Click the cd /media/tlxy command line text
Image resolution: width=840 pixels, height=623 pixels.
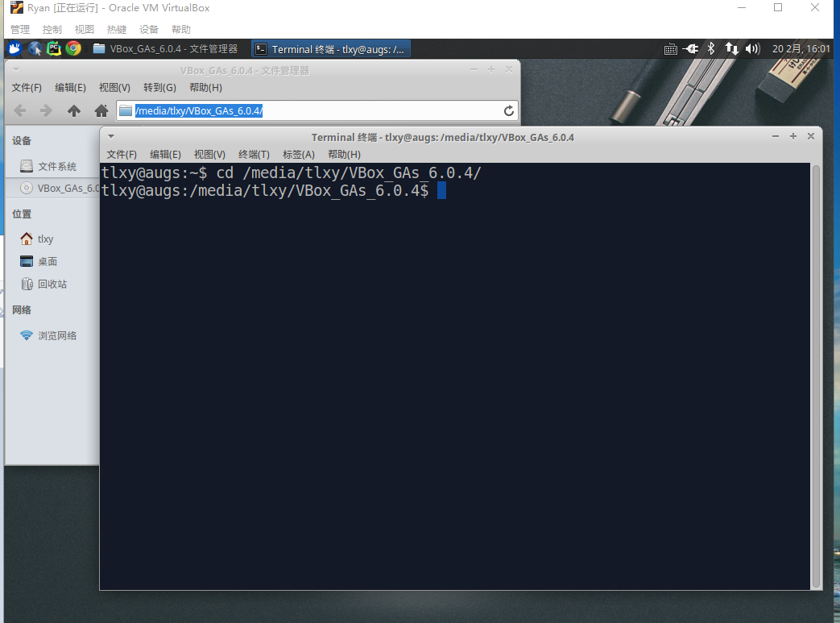coord(349,172)
